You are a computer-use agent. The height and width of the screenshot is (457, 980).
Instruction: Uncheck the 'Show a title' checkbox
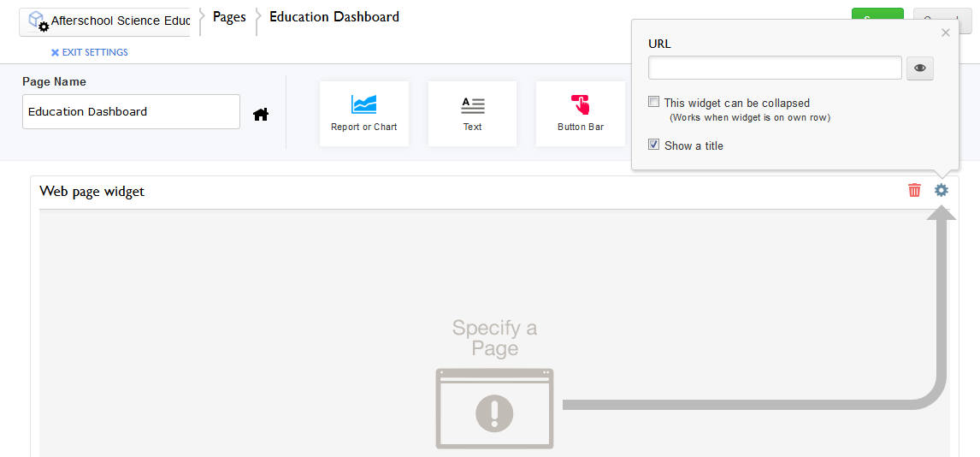click(x=653, y=145)
